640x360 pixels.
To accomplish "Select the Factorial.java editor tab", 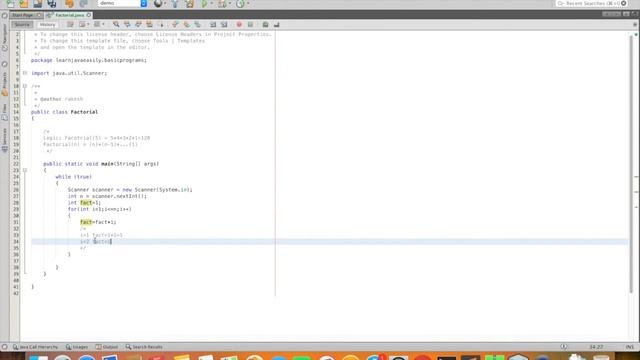I will coord(69,15).
